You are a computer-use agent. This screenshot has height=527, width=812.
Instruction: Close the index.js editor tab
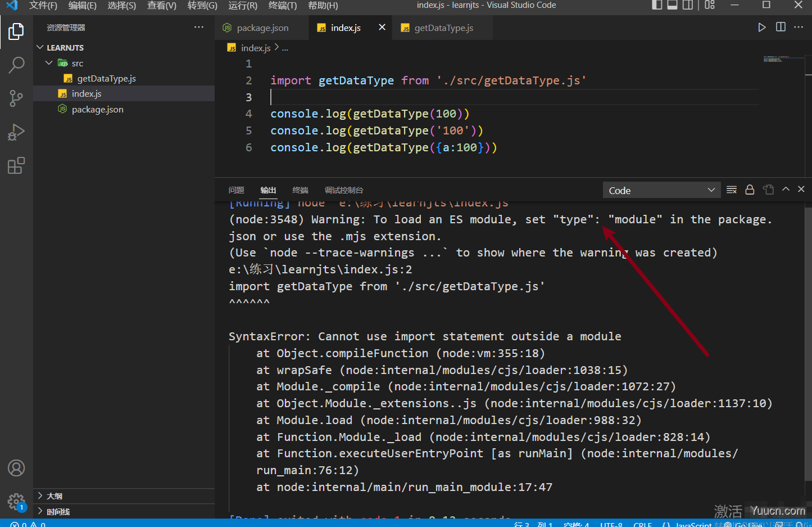click(382, 27)
